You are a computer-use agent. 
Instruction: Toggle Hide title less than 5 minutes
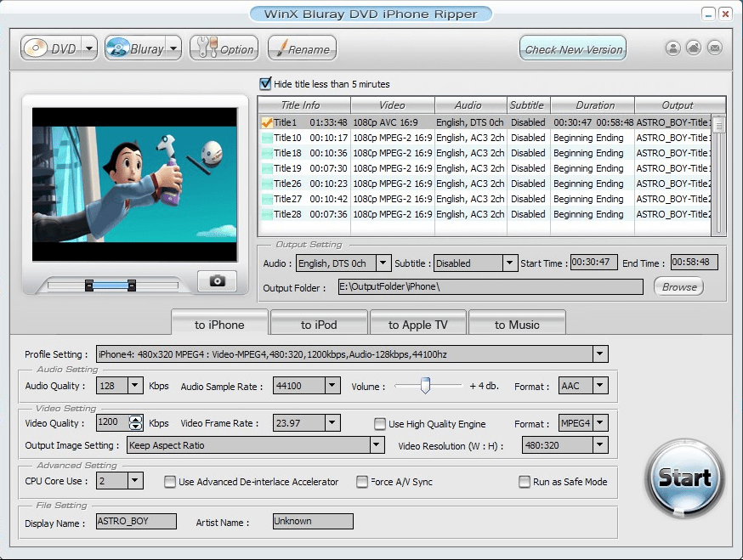tap(266, 84)
